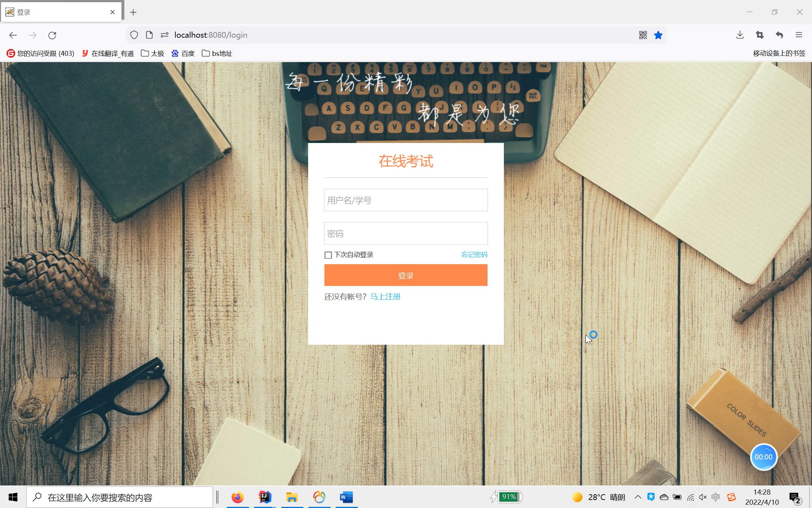This screenshot has width=812, height=508.
Task: Open the 太极 bookmark folder
Action: [153, 53]
